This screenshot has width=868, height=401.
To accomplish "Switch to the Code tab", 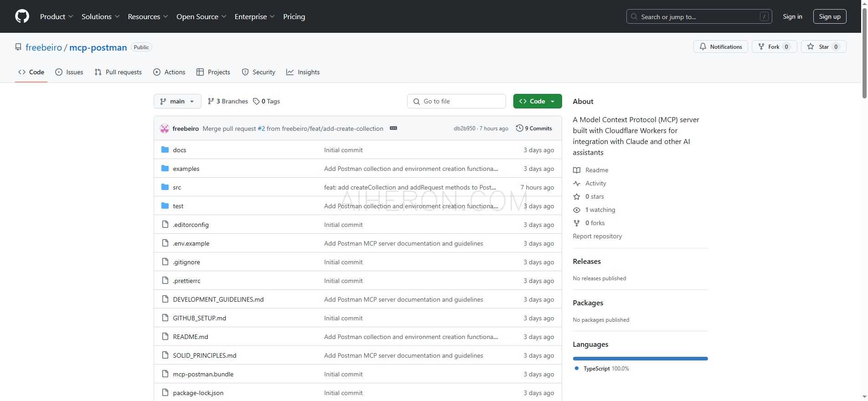I will 31,72.
